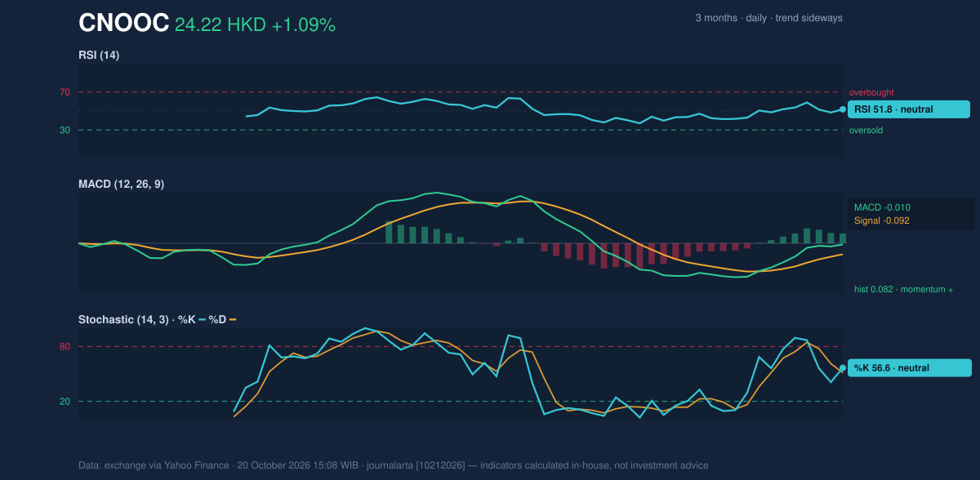Image resolution: width=980 pixels, height=480 pixels.
Task: Click the overbought label
Action: [871, 93]
